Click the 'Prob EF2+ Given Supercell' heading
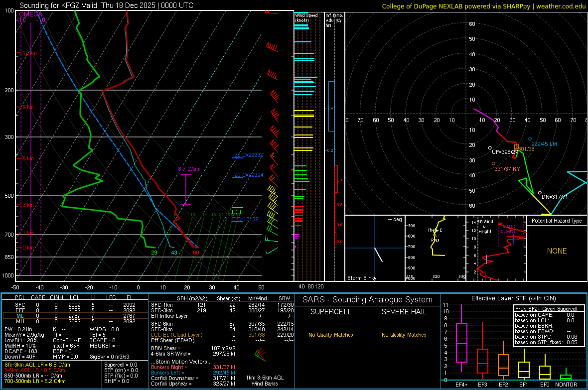588x390 pixels. click(x=546, y=309)
